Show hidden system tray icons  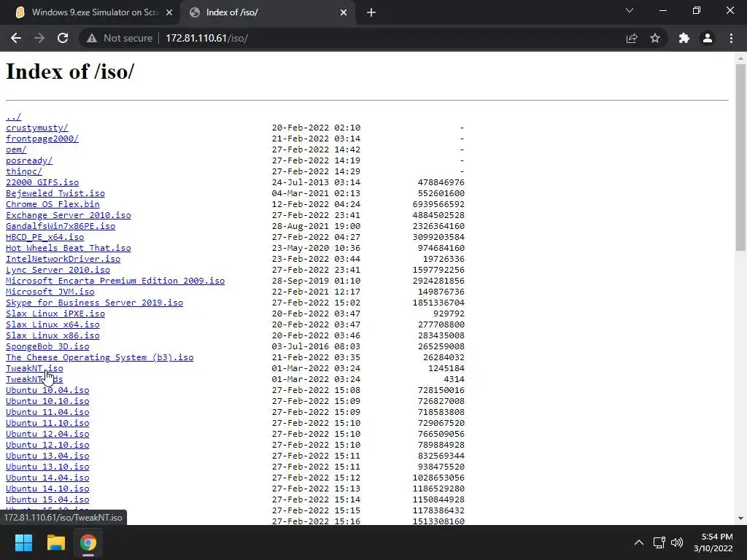point(639,542)
